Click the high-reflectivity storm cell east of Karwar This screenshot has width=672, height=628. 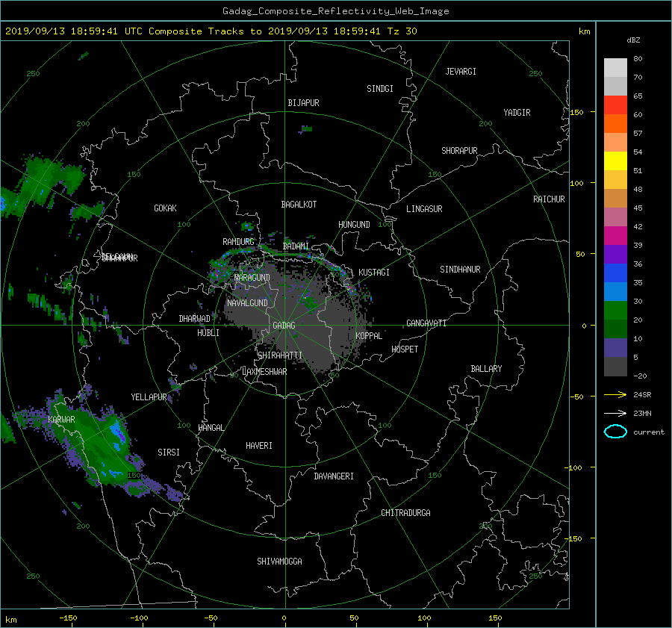point(118,434)
